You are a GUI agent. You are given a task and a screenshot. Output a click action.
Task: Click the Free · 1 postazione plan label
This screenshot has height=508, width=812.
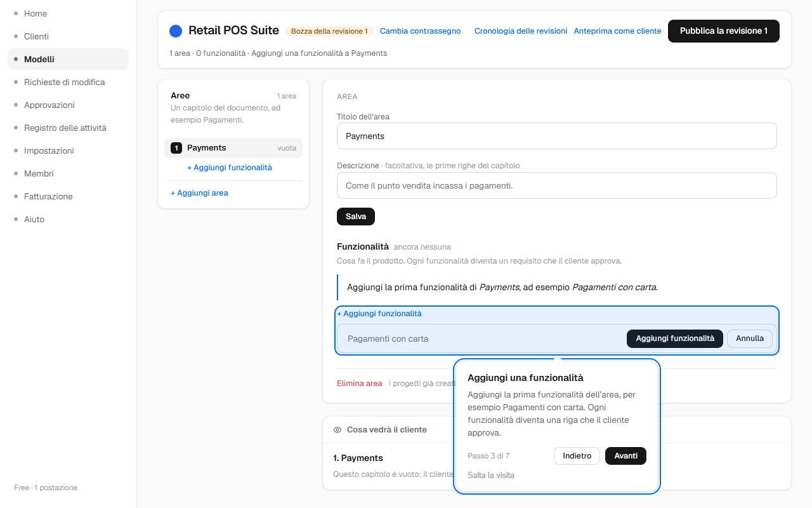46,488
